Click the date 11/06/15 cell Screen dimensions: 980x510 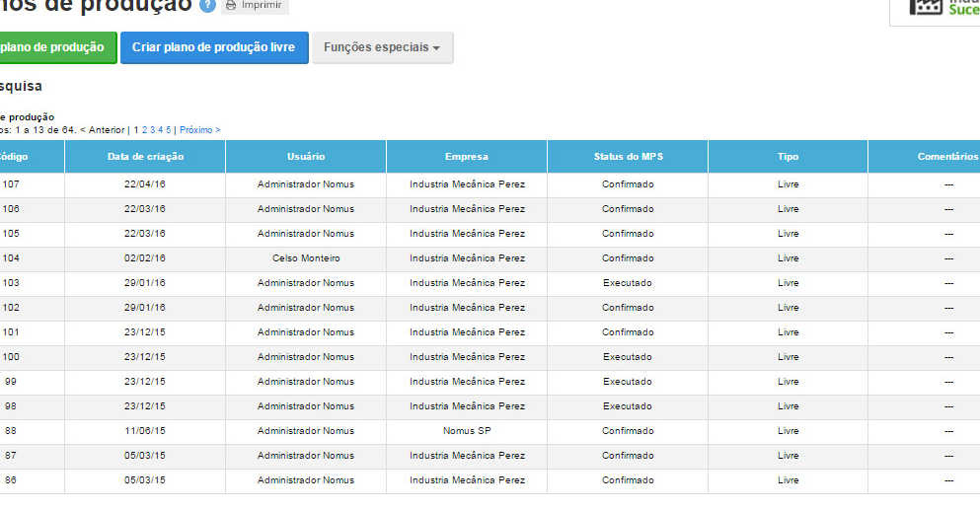145,431
